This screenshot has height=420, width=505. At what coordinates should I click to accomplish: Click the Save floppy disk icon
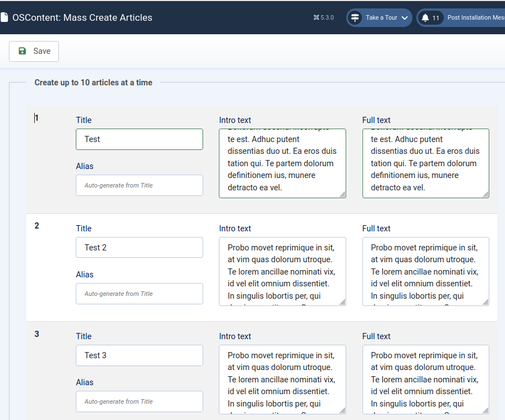click(22, 51)
